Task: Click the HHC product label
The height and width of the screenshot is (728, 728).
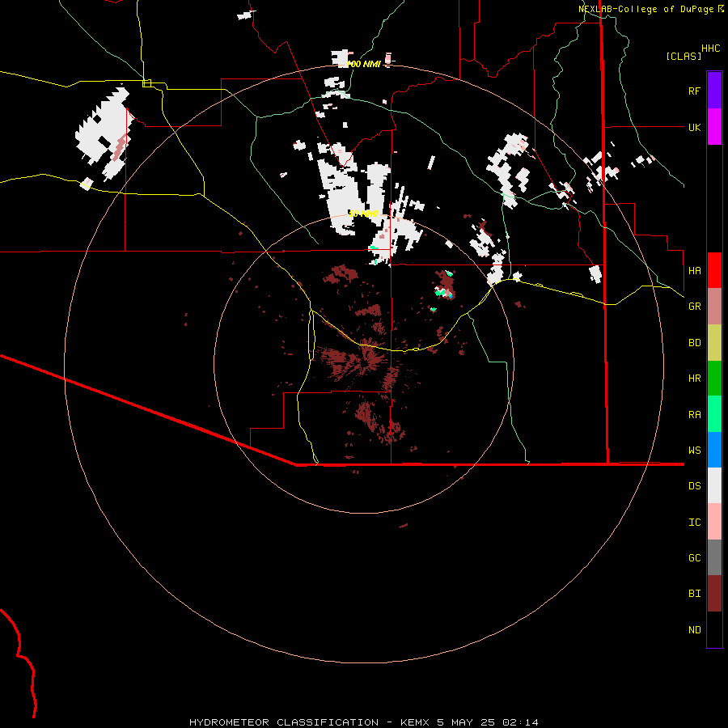Action: (710, 49)
